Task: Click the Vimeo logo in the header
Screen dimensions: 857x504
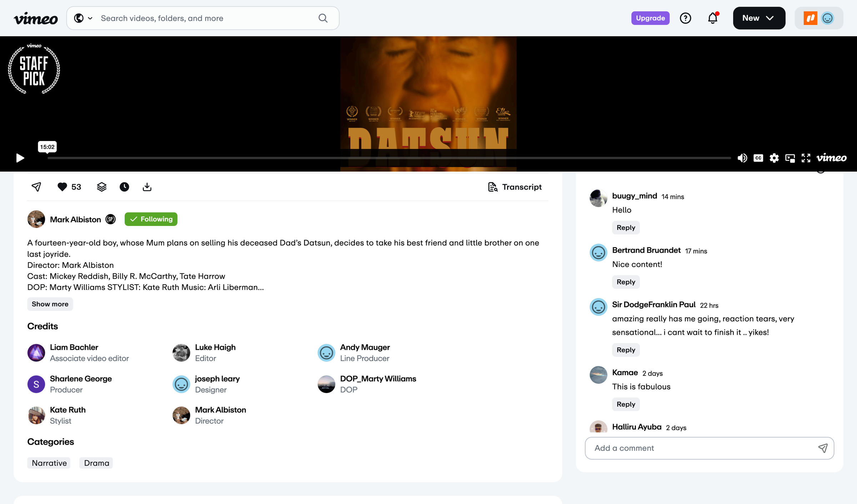Action: pyautogui.click(x=36, y=18)
